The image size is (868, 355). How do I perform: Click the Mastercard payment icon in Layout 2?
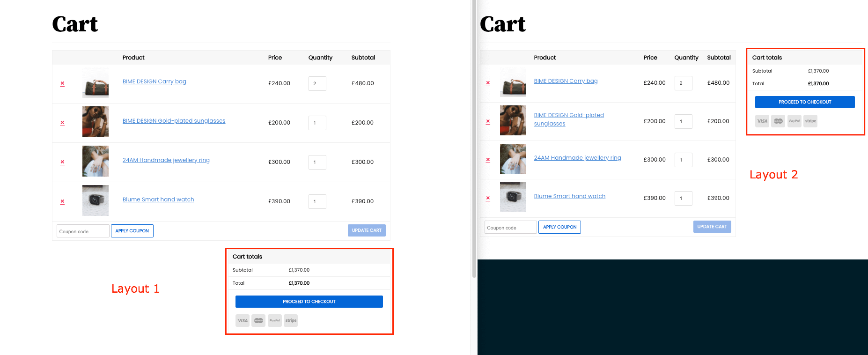pos(778,121)
